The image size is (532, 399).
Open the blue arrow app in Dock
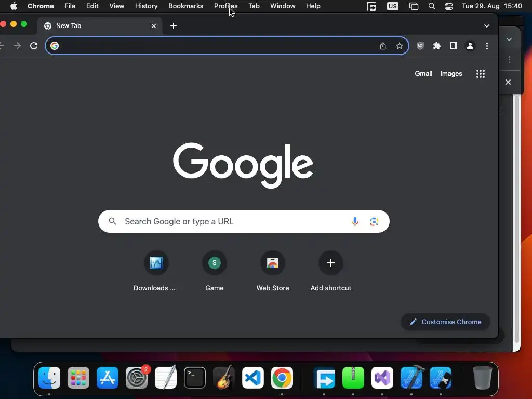tap(324, 378)
